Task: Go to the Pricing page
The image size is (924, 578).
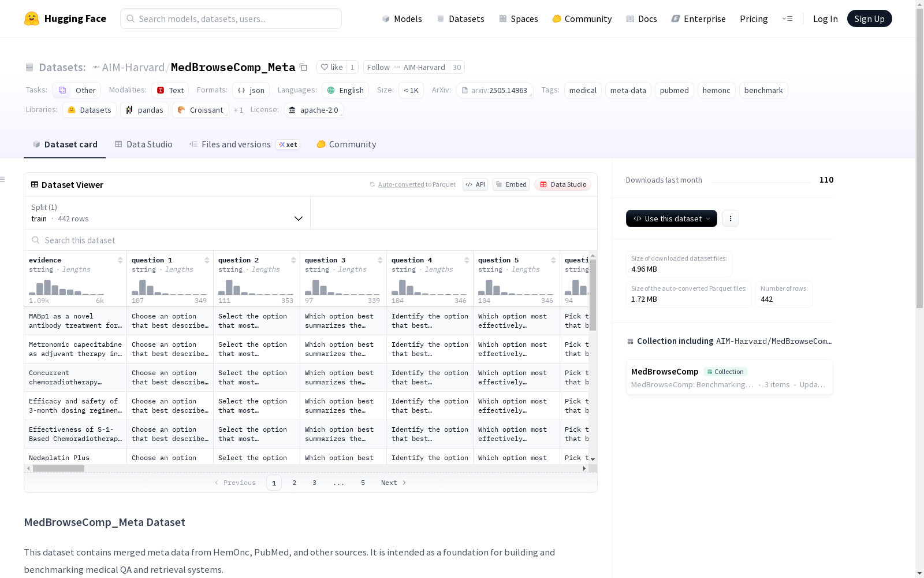Action: pyautogui.click(x=754, y=18)
